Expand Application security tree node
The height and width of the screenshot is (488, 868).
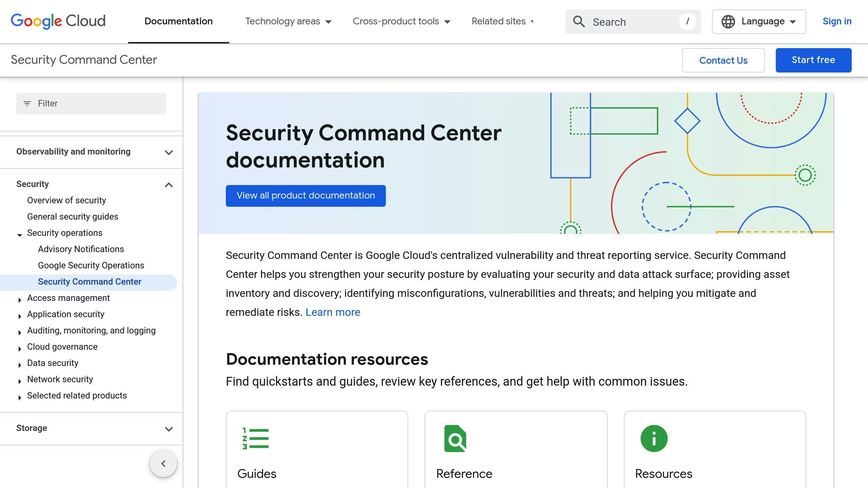click(x=20, y=316)
